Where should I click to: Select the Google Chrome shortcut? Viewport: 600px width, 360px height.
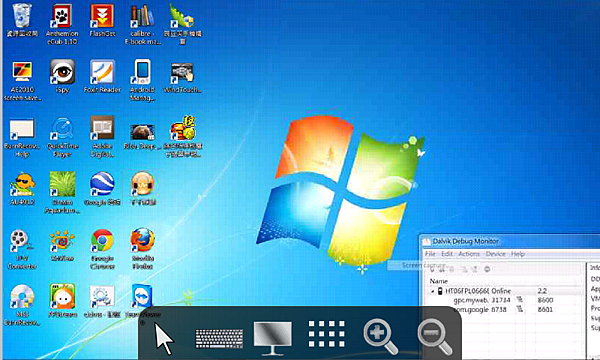coord(102,249)
